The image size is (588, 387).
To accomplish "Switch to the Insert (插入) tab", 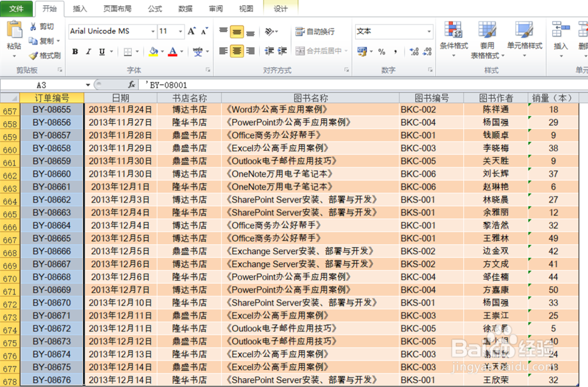I will [x=79, y=9].
